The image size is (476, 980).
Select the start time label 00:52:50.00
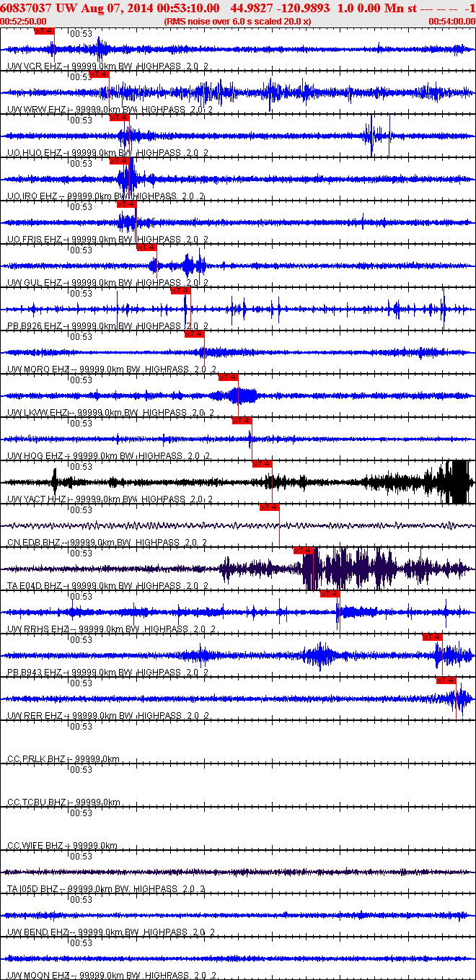point(23,22)
